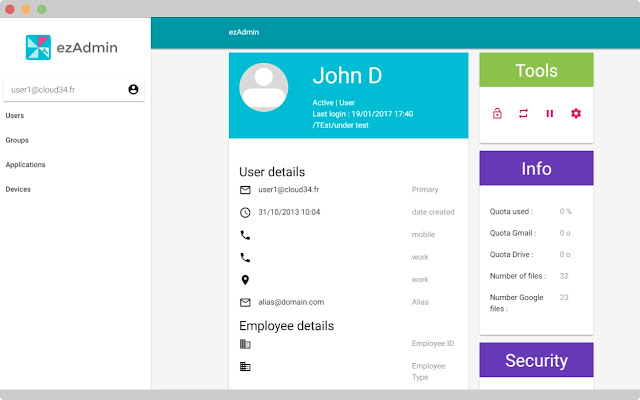Open the gear settings tool icon
This screenshot has width=640, height=400.
[576, 113]
